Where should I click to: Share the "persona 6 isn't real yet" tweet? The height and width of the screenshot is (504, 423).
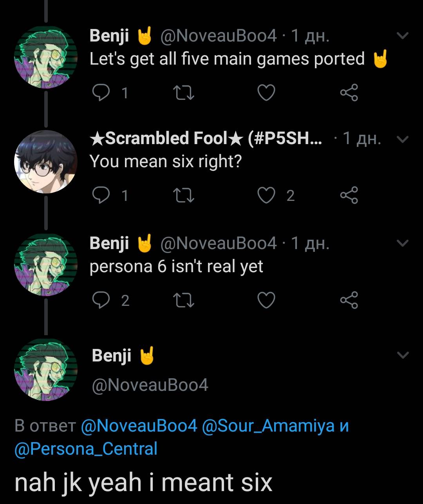coord(349,300)
